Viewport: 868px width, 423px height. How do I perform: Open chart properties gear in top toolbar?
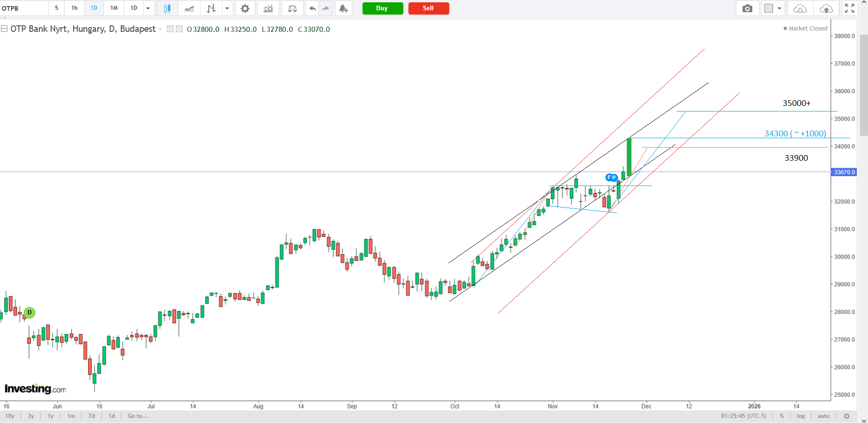pyautogui.click(x=245, y=8)
